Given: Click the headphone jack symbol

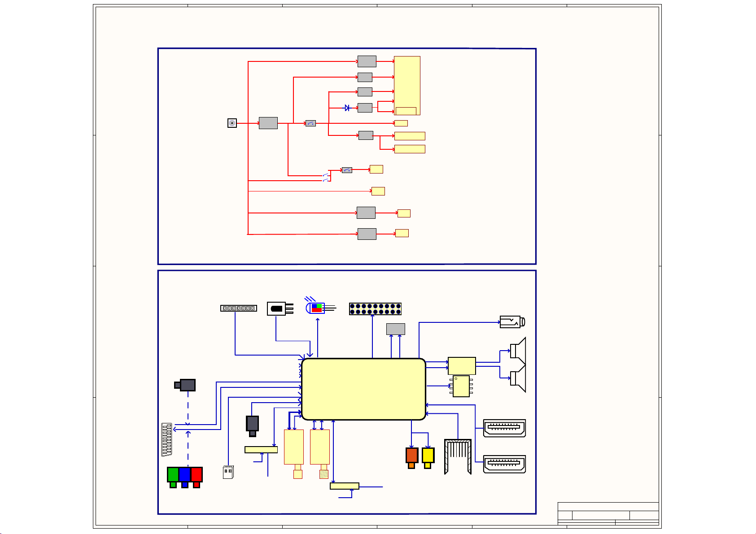Looking at the screenshot, I should (x=512, y=322).
